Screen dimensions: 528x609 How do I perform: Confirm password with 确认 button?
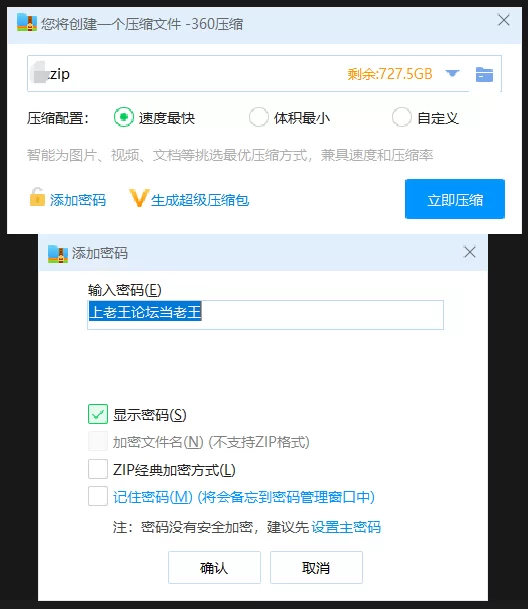point(214,567)
